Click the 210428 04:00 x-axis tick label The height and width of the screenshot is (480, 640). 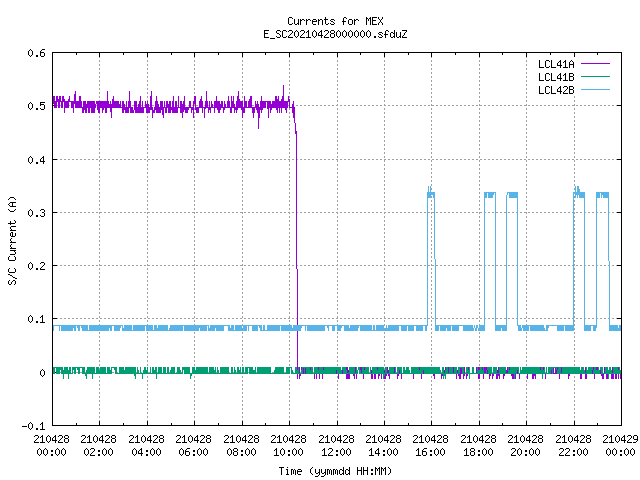click(146, 446)
